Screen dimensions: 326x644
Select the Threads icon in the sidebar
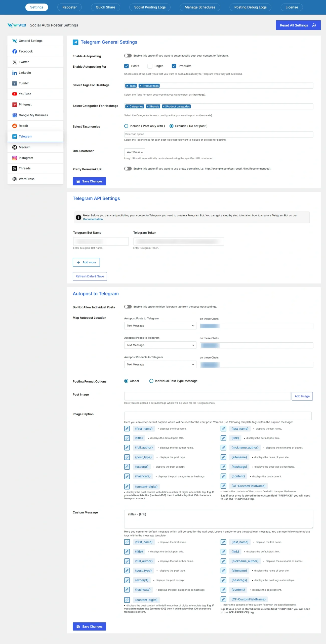pos(15,168)
